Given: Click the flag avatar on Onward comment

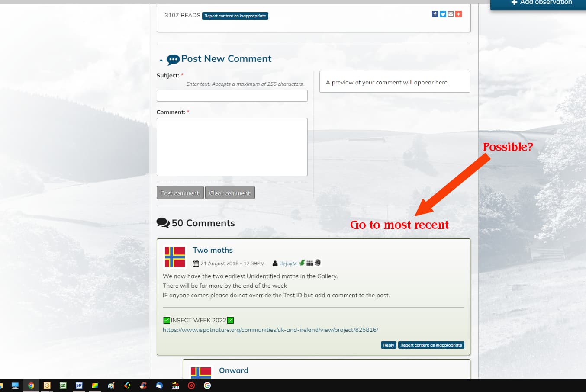Looking at the screenshot, I should coord(201,373).
